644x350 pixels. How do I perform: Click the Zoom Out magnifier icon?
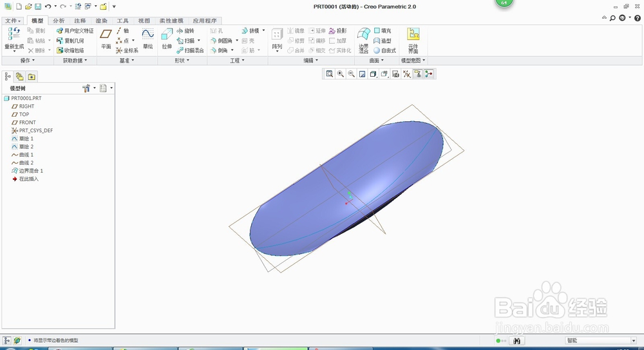click(x=351, y=74)
